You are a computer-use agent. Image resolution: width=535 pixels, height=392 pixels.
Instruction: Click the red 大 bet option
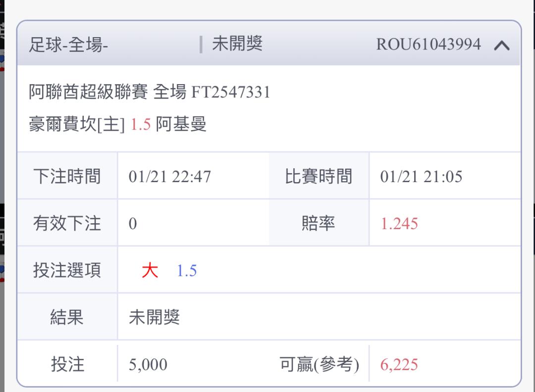(x=150, y=271)
